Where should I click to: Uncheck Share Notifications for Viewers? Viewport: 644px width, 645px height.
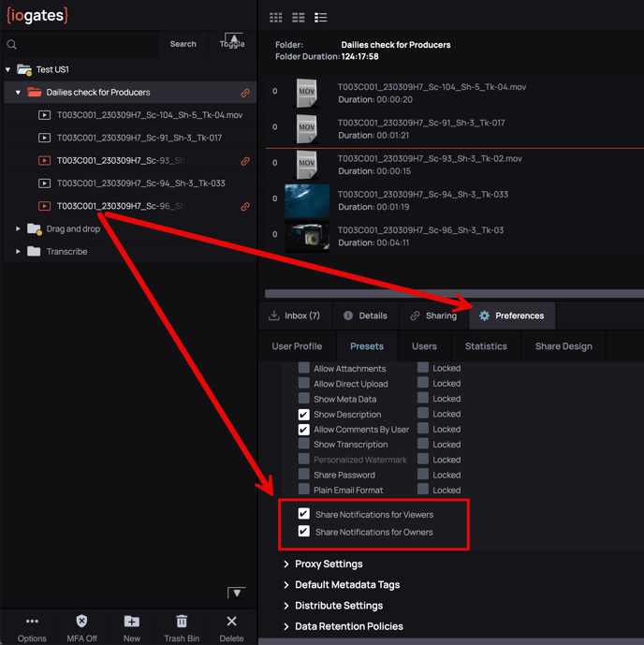pos(304,514)
